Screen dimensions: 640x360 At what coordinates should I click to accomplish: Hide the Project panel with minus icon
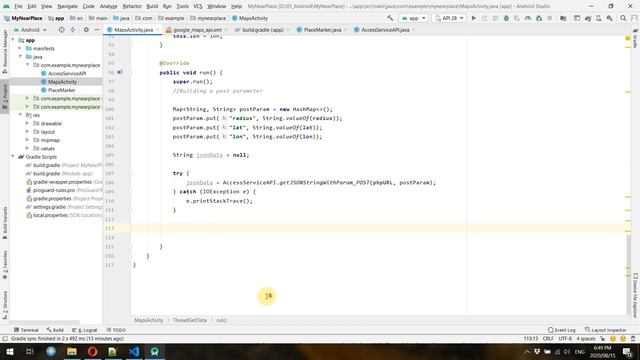click(97, 30)
